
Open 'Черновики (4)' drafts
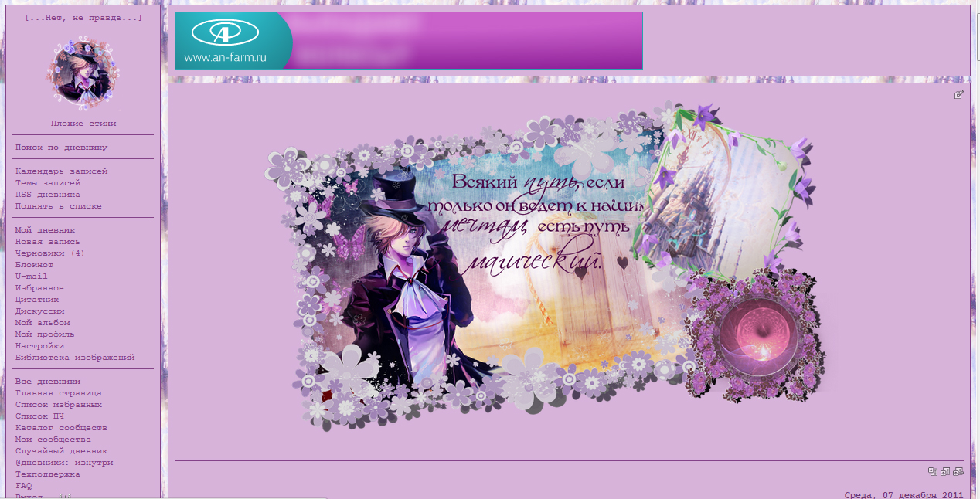[x=50, y=253]
